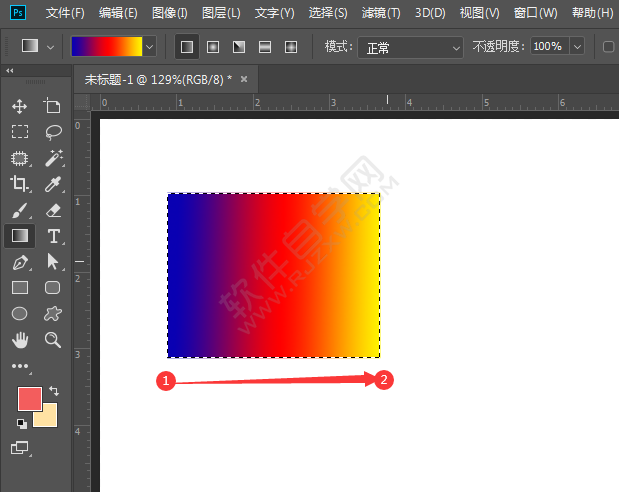Select the Gradient tool in toolbox
Viewport: 619px width, 492px height.
coord(20,236)
